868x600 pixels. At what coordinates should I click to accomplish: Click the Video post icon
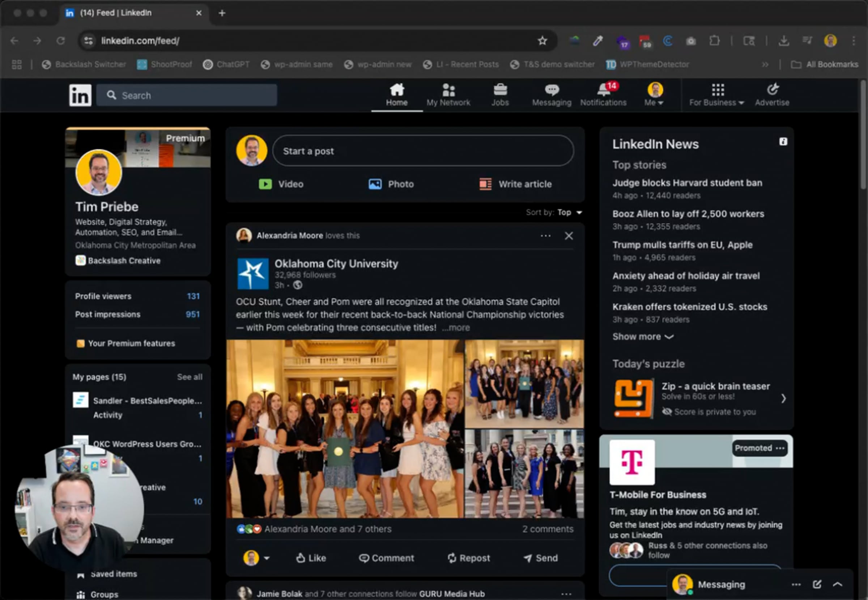point(265,184)
